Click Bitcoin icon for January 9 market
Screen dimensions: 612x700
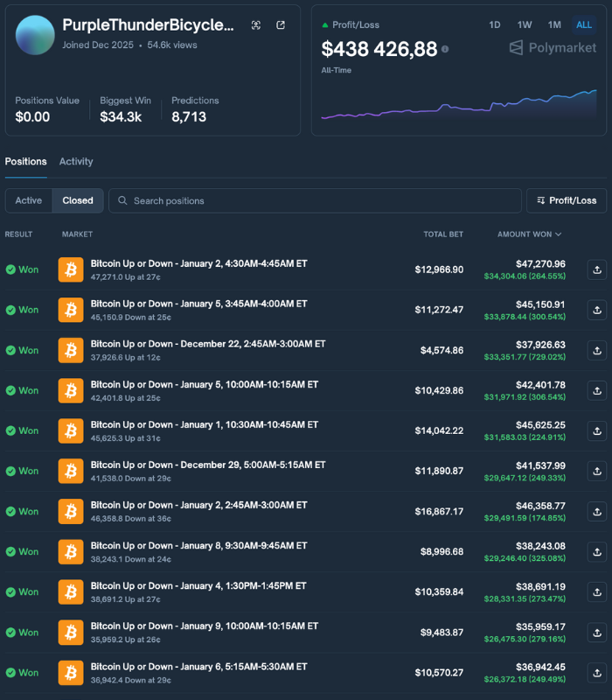(71, 633)
